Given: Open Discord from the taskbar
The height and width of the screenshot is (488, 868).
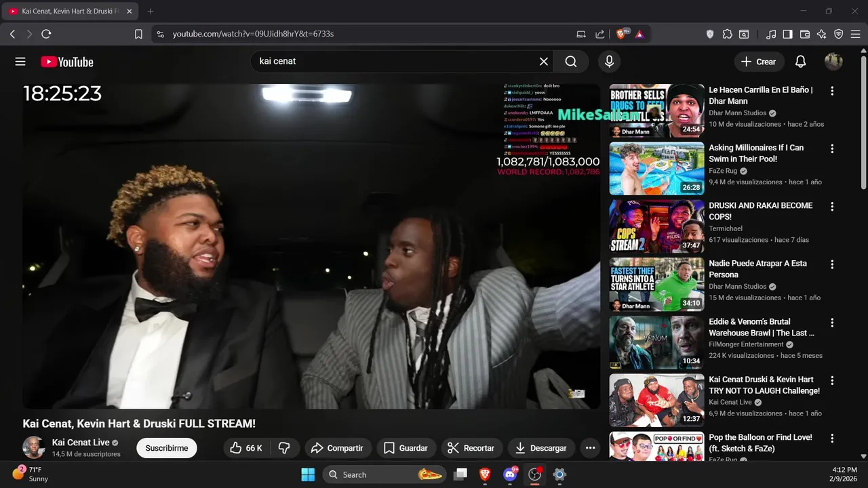Looking at the screenshot, I should pos(510,474).
